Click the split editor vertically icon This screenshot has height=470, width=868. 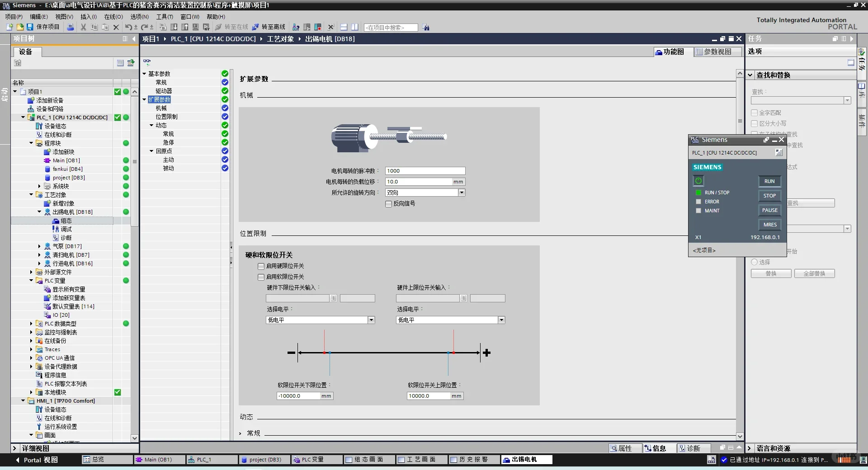tap(355, 27)
